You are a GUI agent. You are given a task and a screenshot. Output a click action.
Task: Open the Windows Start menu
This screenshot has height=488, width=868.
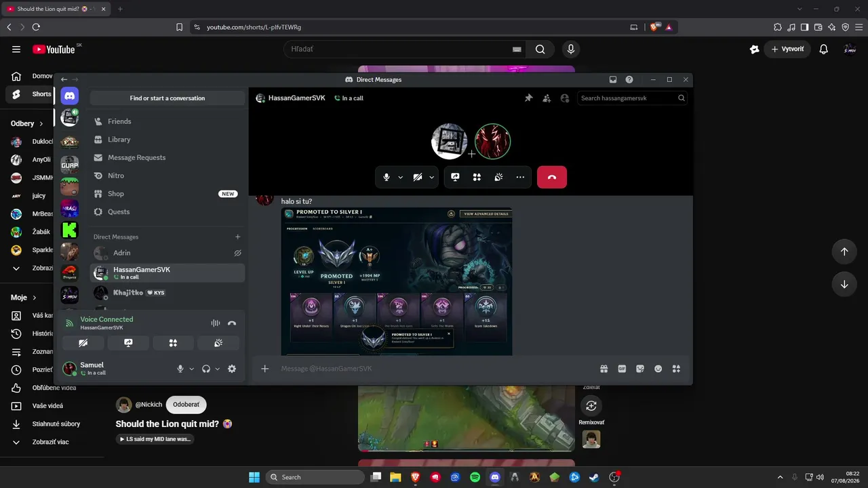(x=254, y=477)
